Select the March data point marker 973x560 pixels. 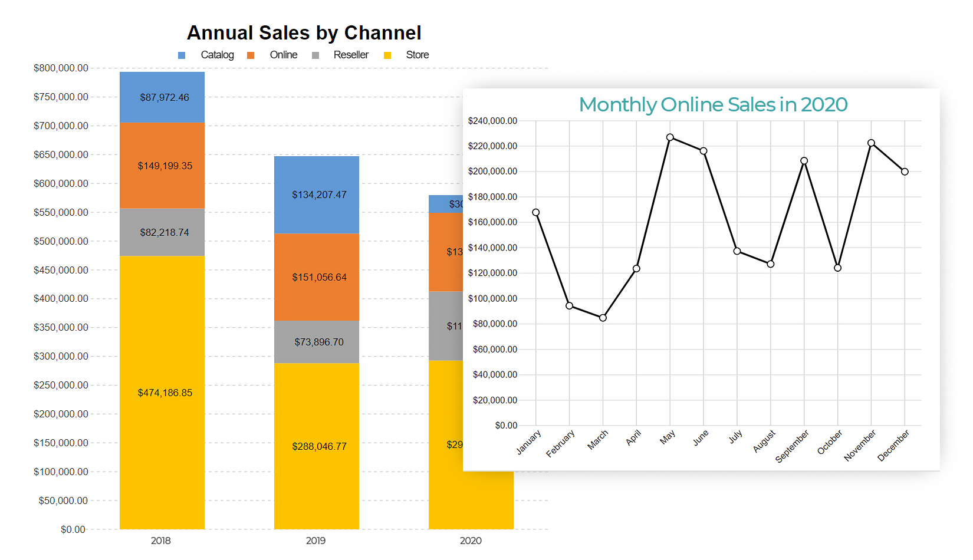pos(603,318)
